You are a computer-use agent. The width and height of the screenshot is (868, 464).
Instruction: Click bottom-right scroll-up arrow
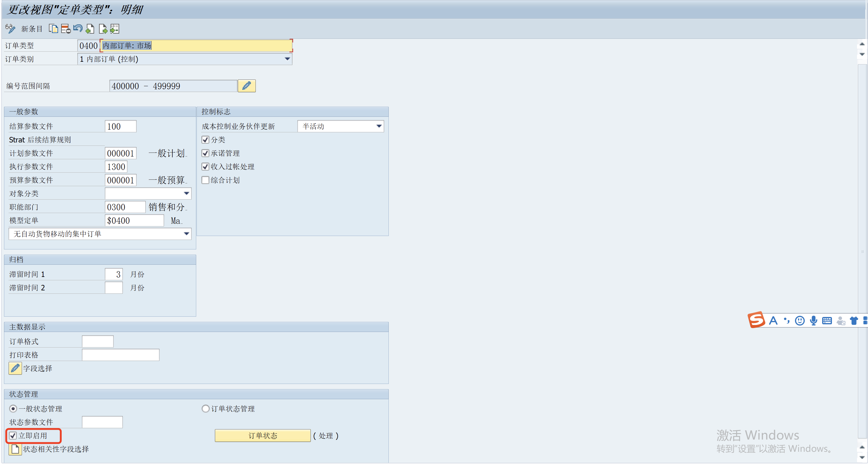(x=862, y=447)
